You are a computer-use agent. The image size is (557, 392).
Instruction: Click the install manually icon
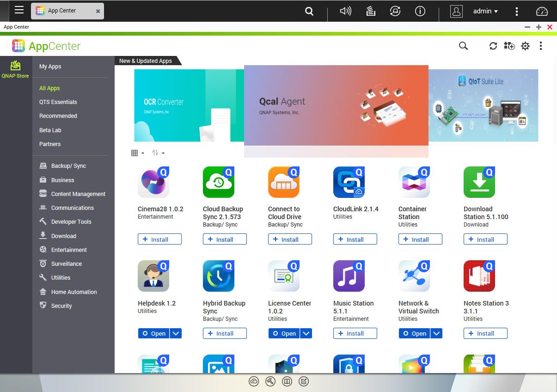[x=509, y=46]
